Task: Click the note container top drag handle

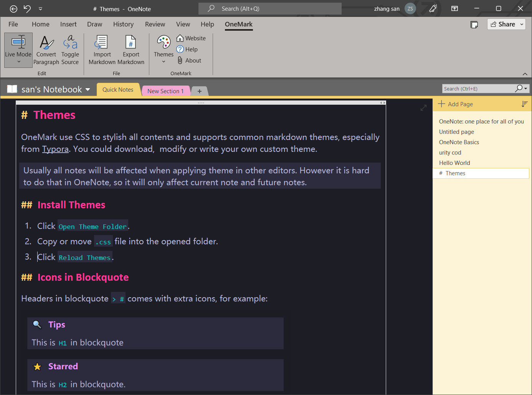Action: coord(201,103)
